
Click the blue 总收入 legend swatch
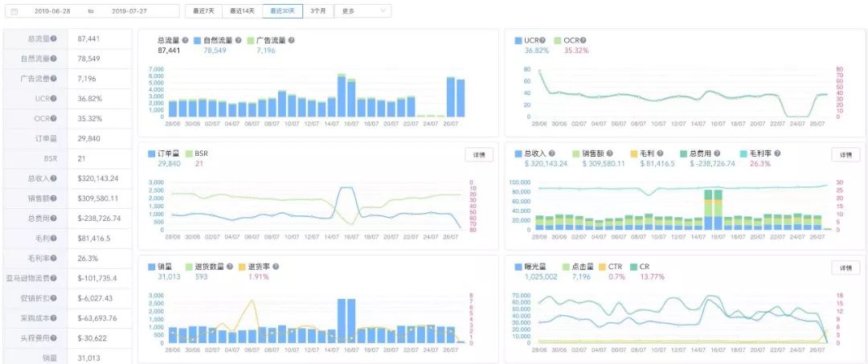click(x=518, y=153)
